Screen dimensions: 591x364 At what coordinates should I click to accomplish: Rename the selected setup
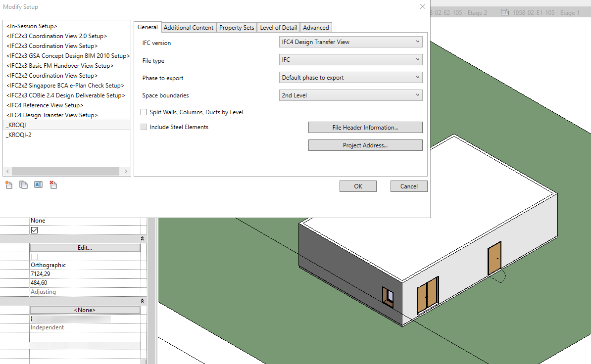click(38, 184)
